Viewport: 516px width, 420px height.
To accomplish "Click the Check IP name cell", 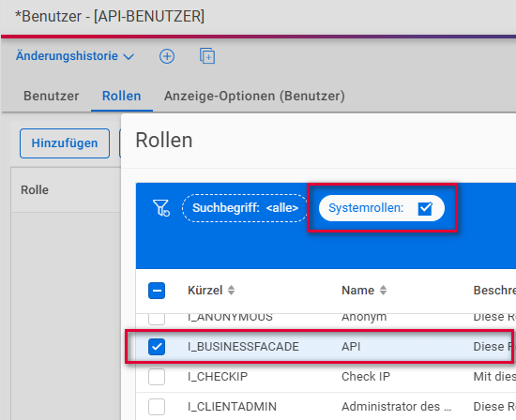I will pos(366,377).
